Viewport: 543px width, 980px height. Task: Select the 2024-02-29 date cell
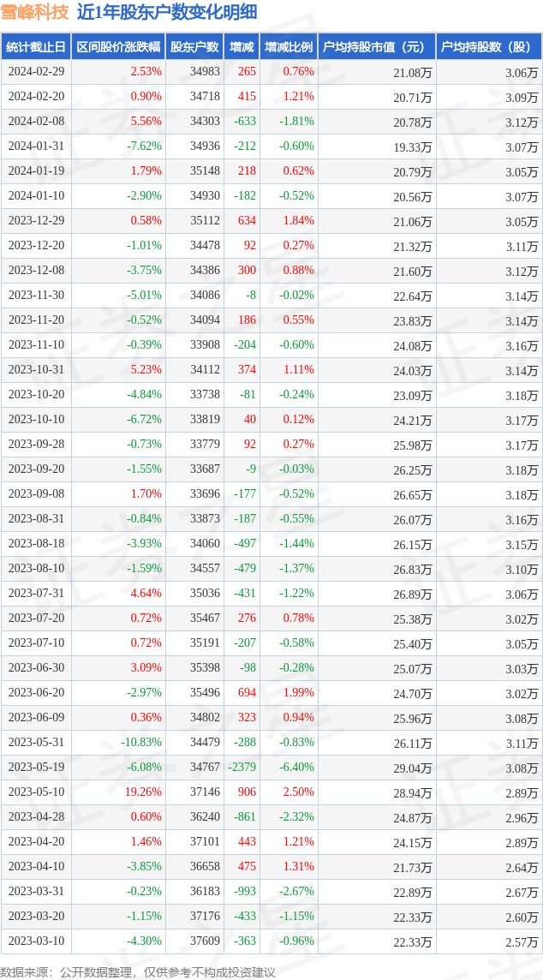36,72
